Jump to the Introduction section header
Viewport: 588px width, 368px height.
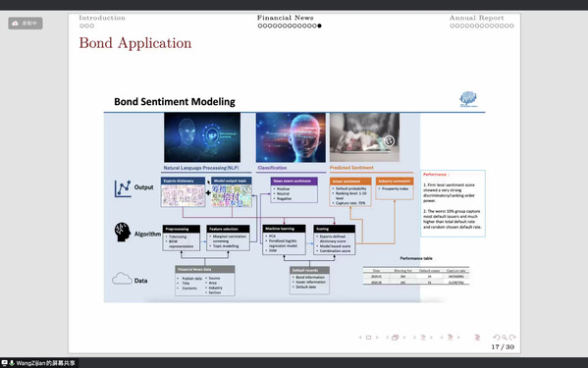(102, 18)
